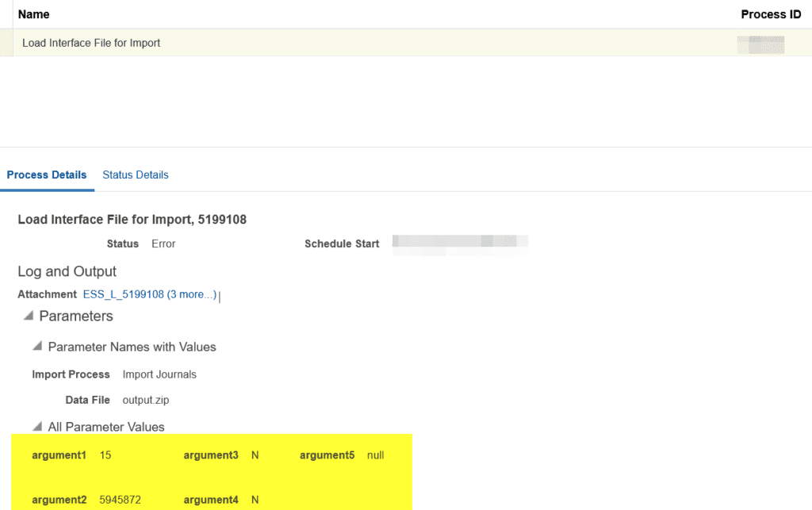Click the Log and Output heading

point(67,271)
